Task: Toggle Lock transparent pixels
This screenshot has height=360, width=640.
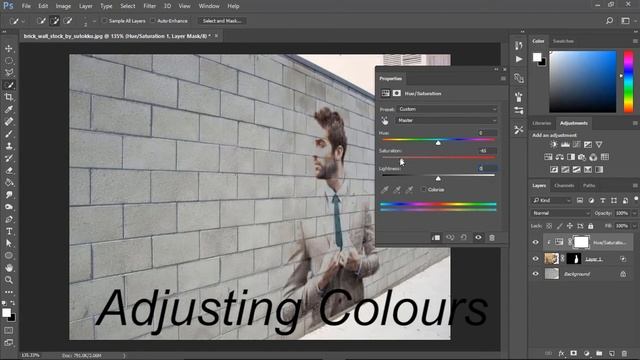Action: [549, 226]
